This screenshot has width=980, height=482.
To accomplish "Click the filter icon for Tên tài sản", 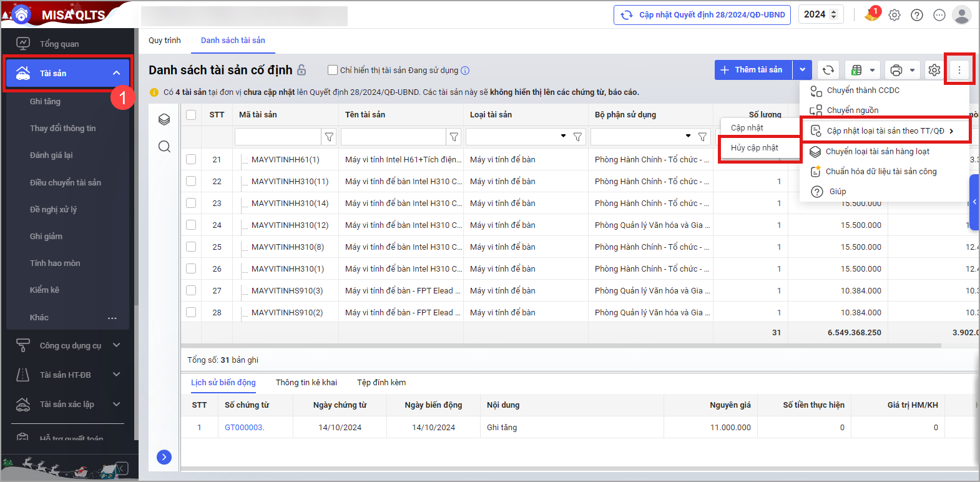I will coord(454,136).
